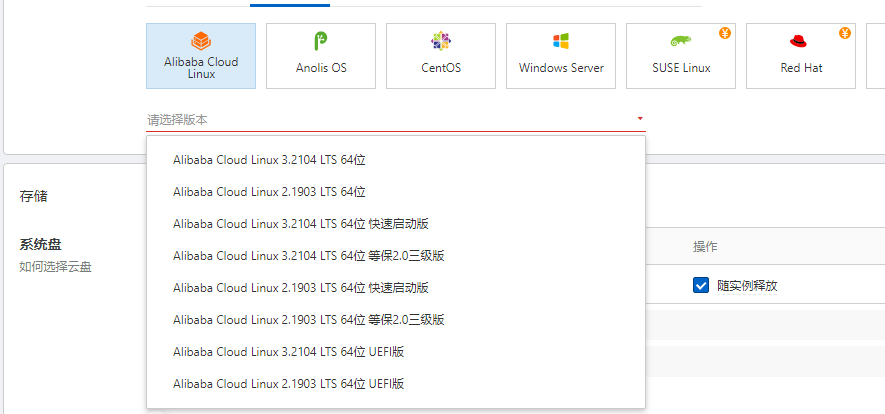Pick 2.1903 LTS 64位 等保2.0三级版 option
885x414 pixels.
click(308, 319)
